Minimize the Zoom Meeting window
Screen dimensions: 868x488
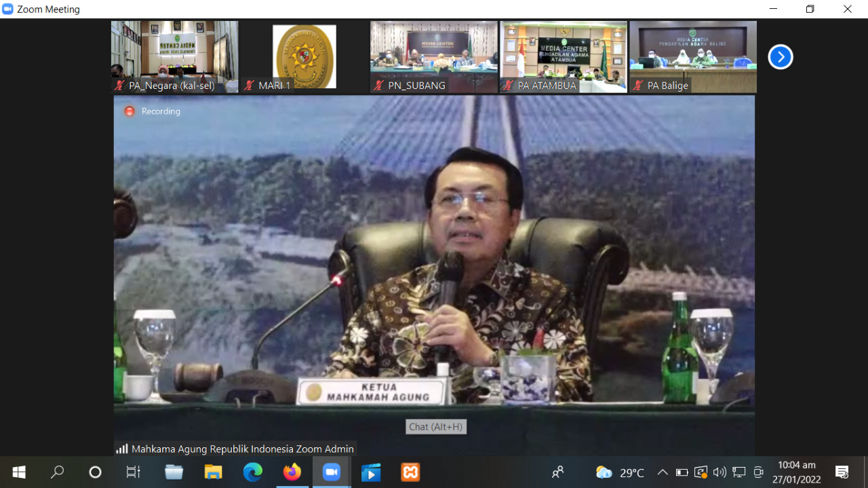pos(774,9)
